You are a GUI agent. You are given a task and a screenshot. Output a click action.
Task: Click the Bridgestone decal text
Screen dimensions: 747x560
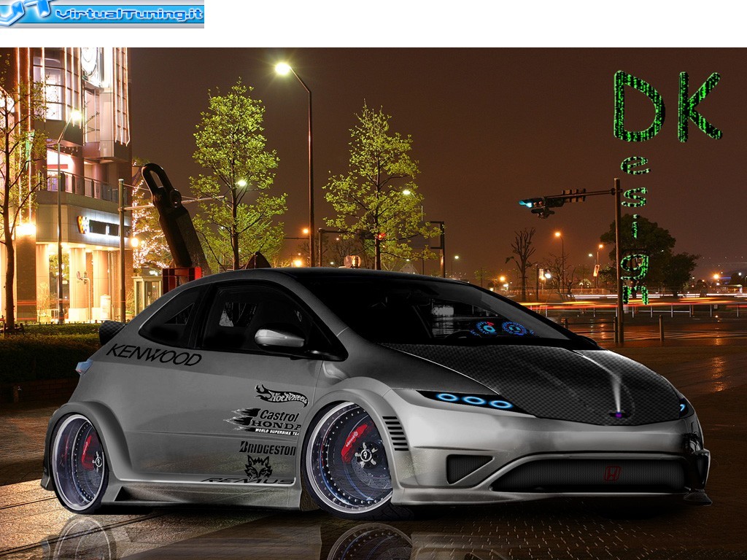click(x=267, y=448)
